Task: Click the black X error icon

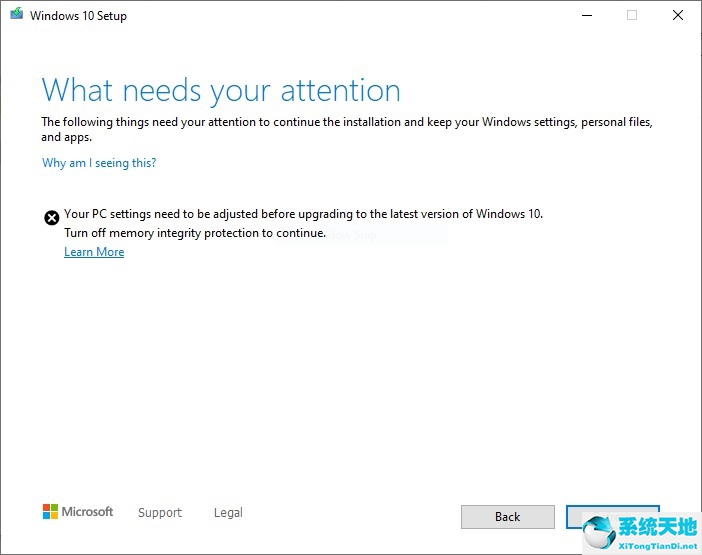Action: 51,218
